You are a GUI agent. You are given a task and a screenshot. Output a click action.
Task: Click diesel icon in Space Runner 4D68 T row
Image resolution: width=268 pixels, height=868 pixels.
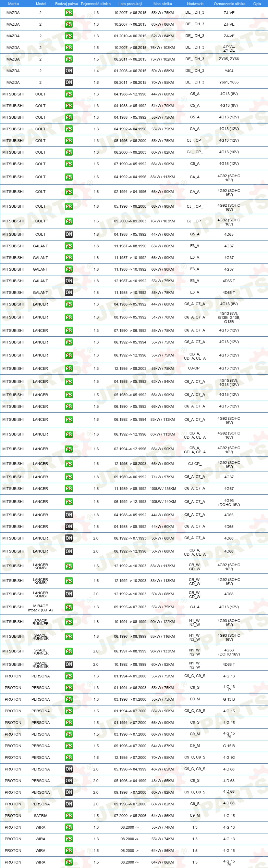(x=69, y=664)
